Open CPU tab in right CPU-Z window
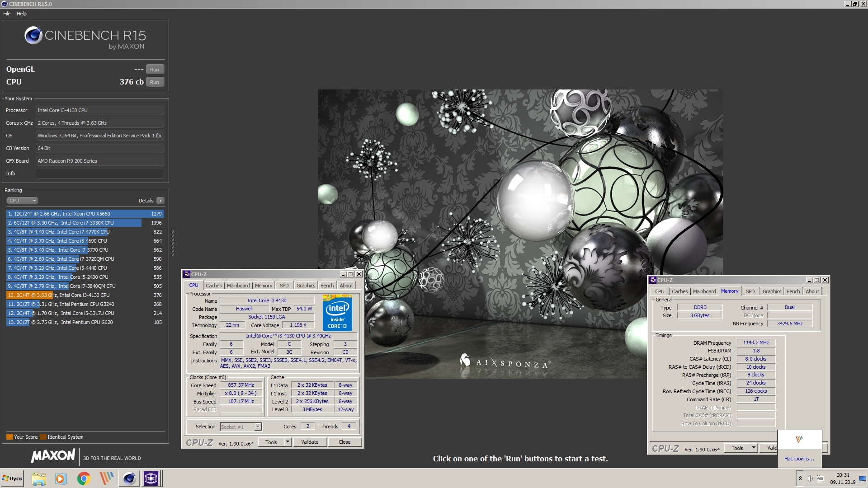 (x=660, y=291)
